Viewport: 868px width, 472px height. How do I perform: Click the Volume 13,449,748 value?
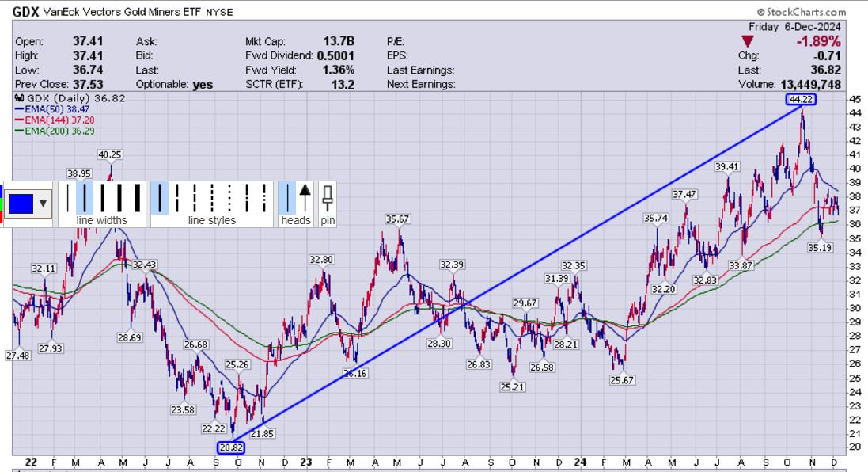[x=810, y=84]
